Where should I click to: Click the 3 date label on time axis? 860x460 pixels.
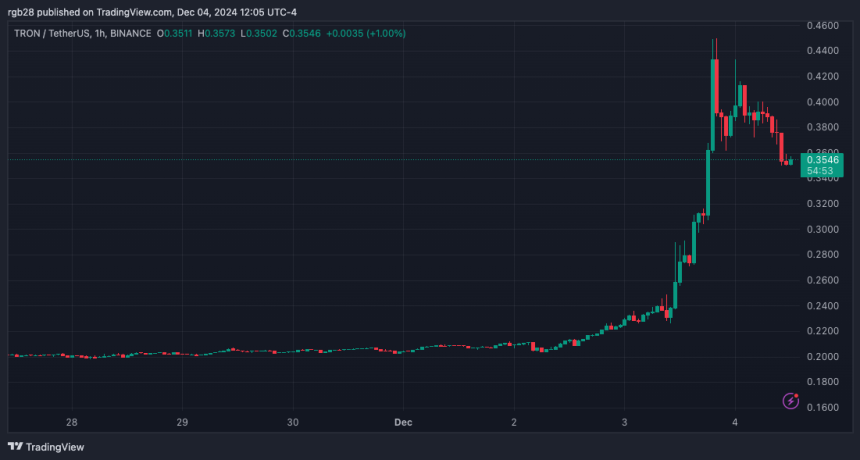[x=624, y=422]
